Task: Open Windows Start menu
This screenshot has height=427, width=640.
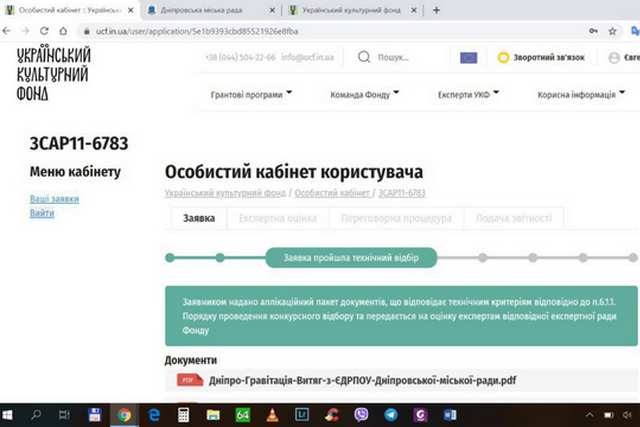Action: pyautogui.click(x=7, y=415)
